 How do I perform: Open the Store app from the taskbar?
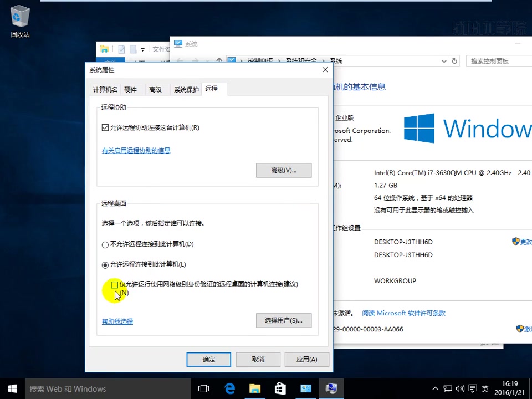(280, 389)
